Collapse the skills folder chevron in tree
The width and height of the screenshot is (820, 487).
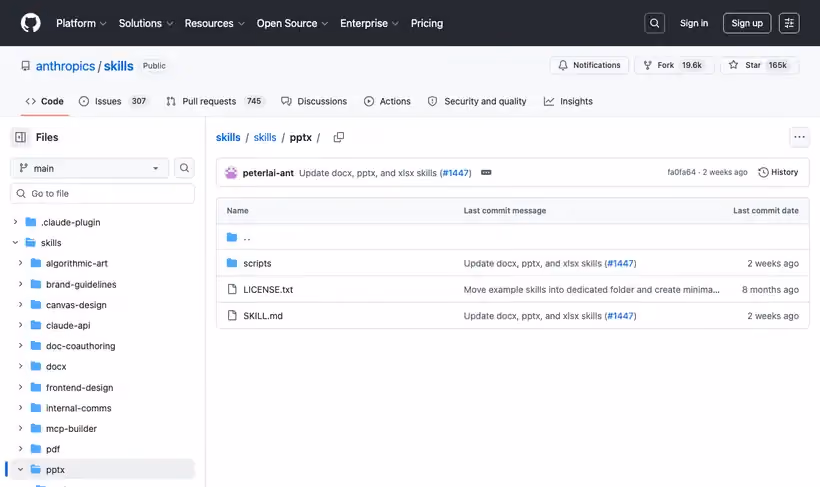coord(15,243)
